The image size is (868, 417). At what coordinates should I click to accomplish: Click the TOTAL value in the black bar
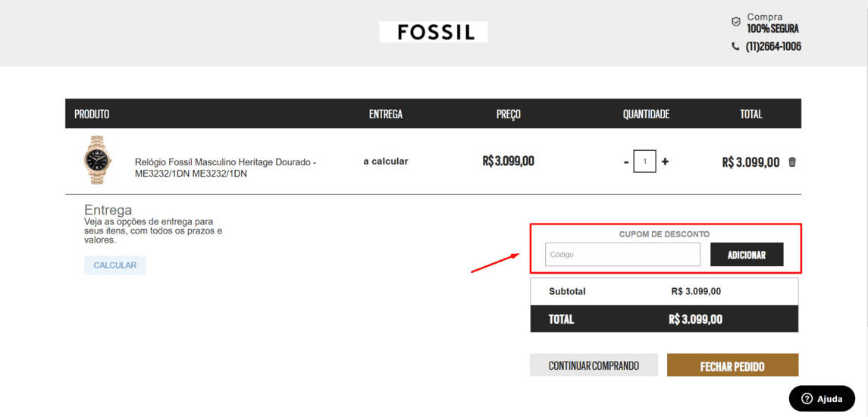click(695, 319)
